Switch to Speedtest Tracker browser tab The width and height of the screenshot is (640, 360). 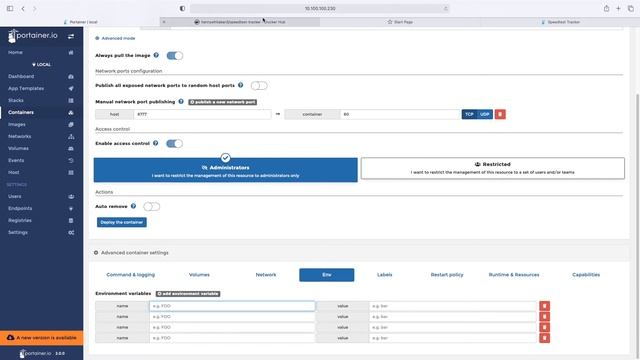pyautogui.click(x=560, y=22)
